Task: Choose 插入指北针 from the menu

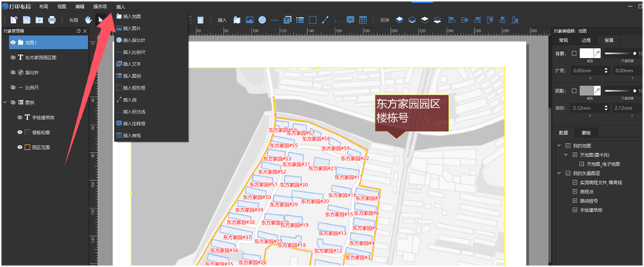Action: (x=151, y=40)
